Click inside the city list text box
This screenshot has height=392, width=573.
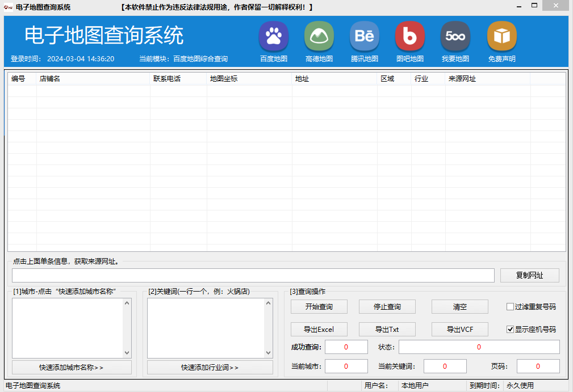coord(68,328)
